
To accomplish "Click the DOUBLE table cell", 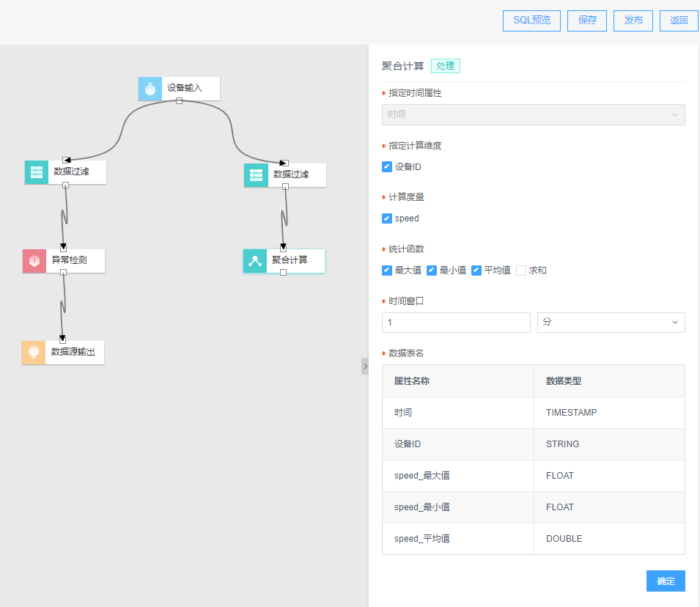I will [x=609, y=539].
